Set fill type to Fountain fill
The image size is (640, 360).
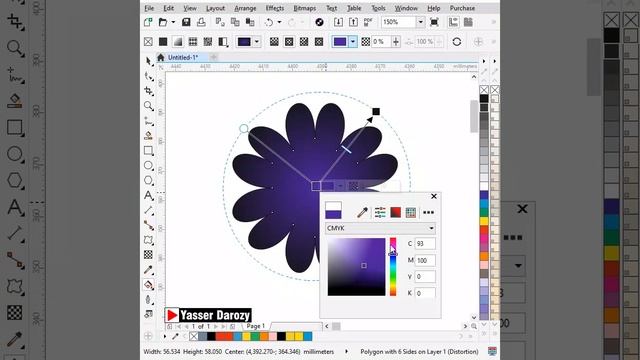click(x=178, y=42)
